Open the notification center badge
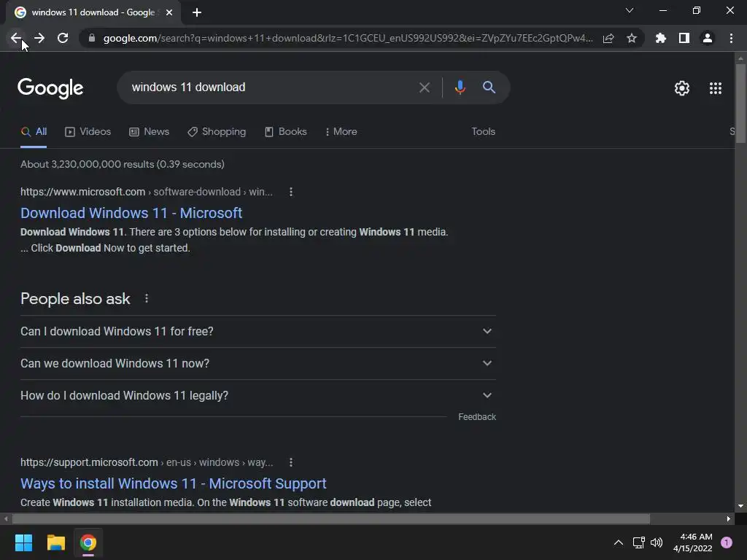 727,542
